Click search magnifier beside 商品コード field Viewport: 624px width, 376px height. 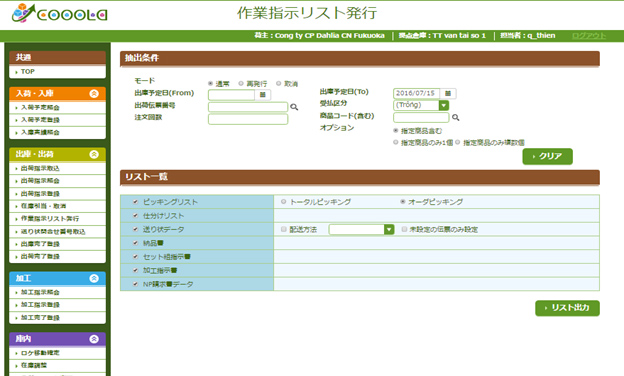coord(456,118)
